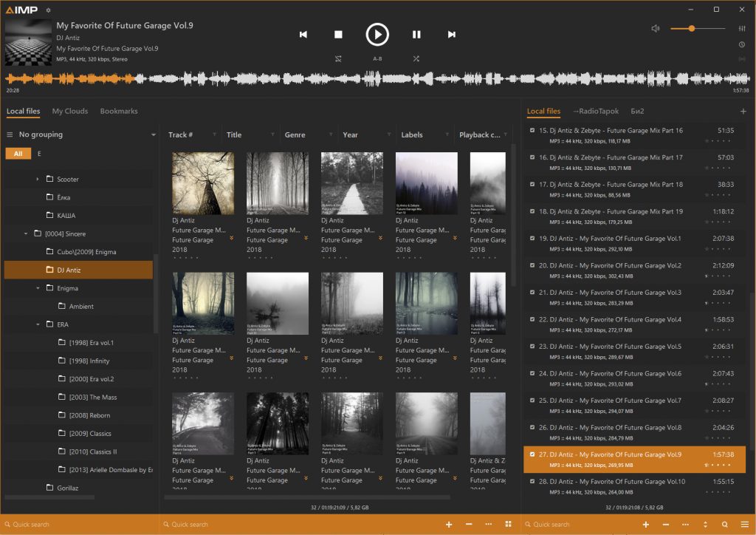Start playback with the round play button
756x535 pixels.
point(377,34)
